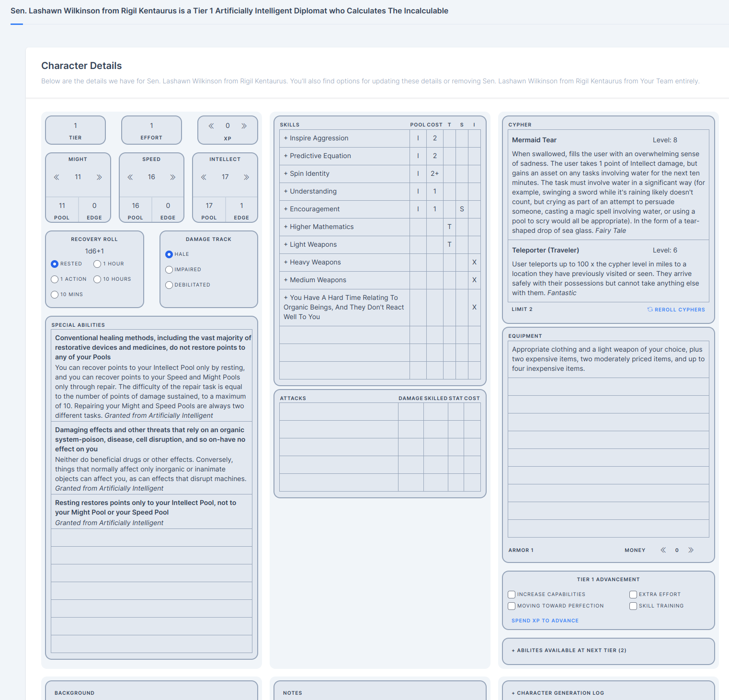Expand the Higher Mathematics skill entry
729x700 pixels.
point(319,227)
